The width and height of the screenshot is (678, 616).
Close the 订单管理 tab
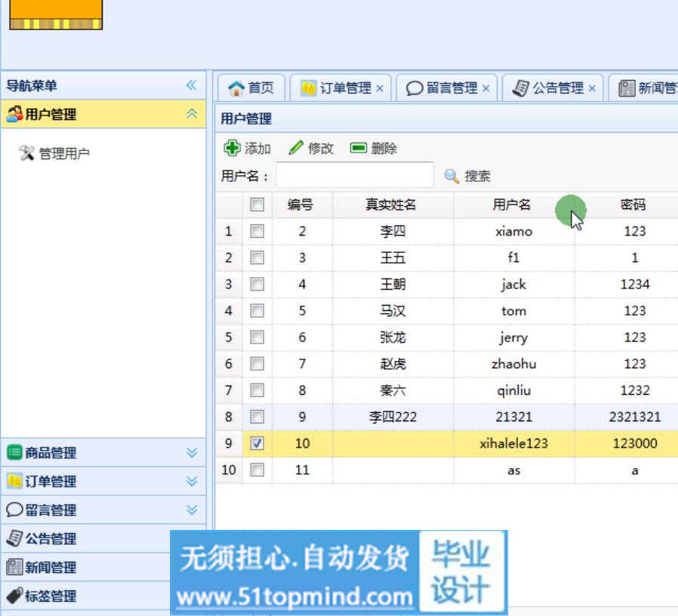point(380,88)
